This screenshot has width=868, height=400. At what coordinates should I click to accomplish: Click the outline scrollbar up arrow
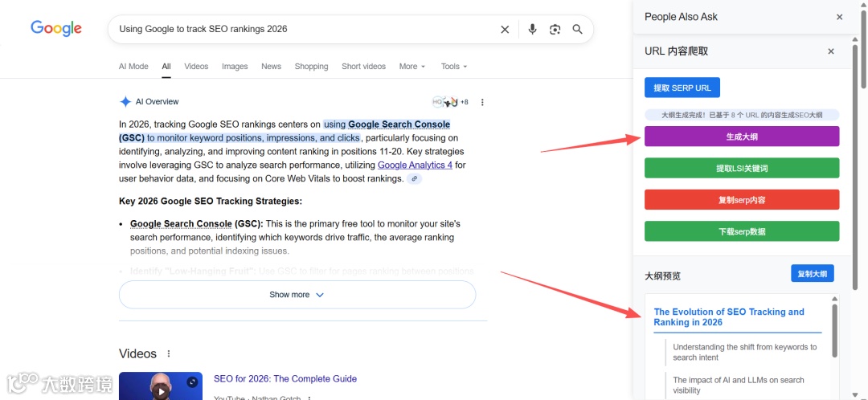(835, 299)
